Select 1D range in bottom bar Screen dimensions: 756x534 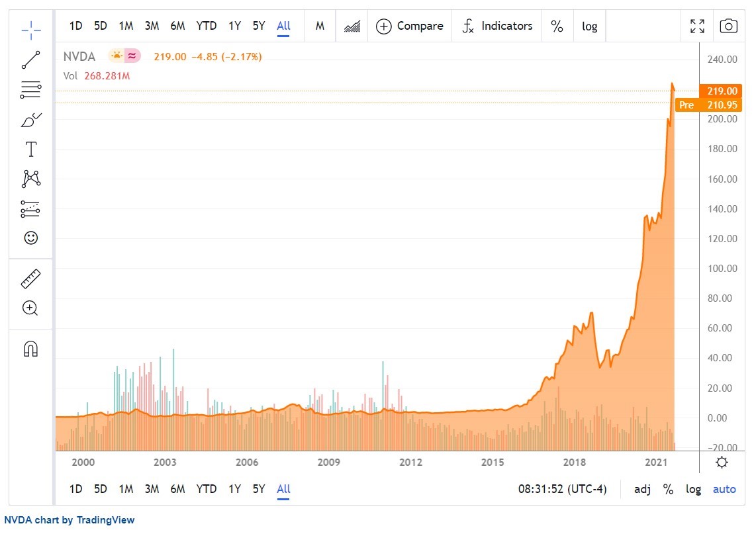[x=75, y=489]
